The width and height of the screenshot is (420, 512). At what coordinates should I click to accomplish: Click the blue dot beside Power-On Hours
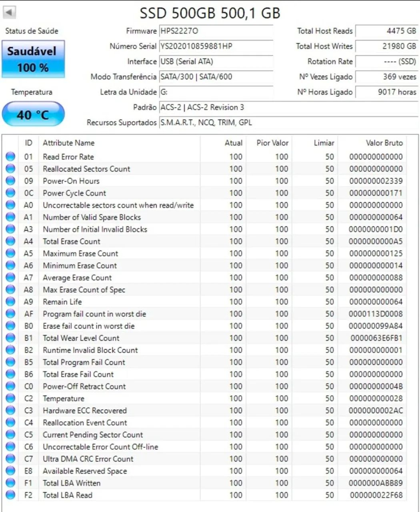[11, 181]
